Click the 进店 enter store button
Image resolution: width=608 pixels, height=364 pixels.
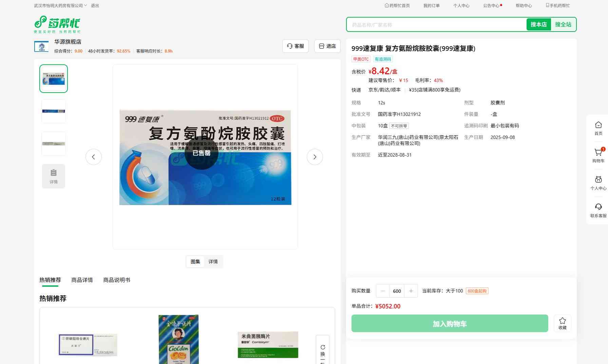point(327,46)
